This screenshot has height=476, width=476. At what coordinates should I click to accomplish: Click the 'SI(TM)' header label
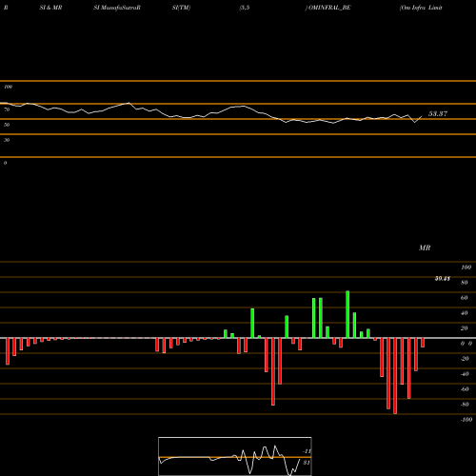[x=181, y=8]
